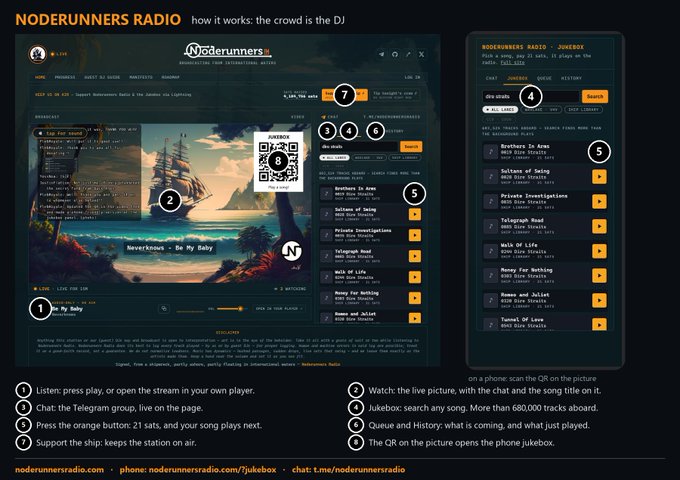Viewport: 680px width, 480px height.
Task: Play Telegraph Road in the desktop jukebox
Action: pos(415,256)
